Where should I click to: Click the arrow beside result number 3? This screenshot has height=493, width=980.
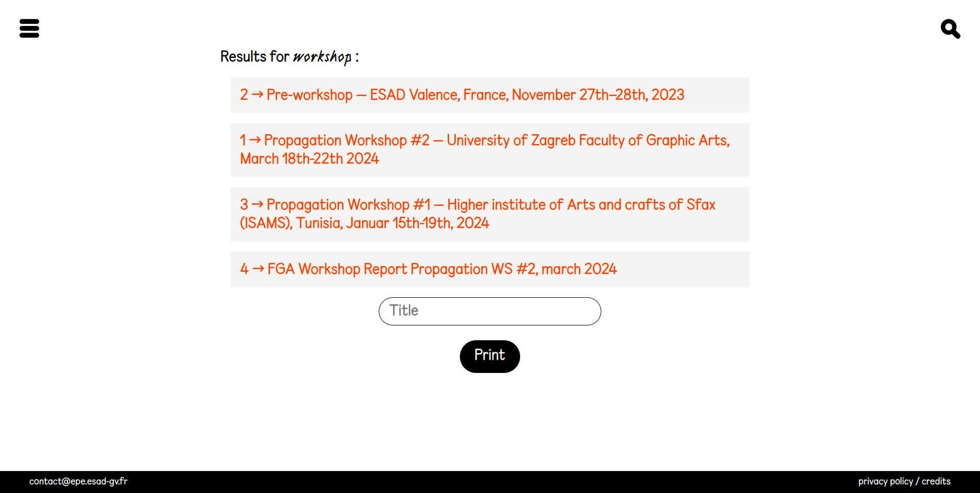click(257, 204)
